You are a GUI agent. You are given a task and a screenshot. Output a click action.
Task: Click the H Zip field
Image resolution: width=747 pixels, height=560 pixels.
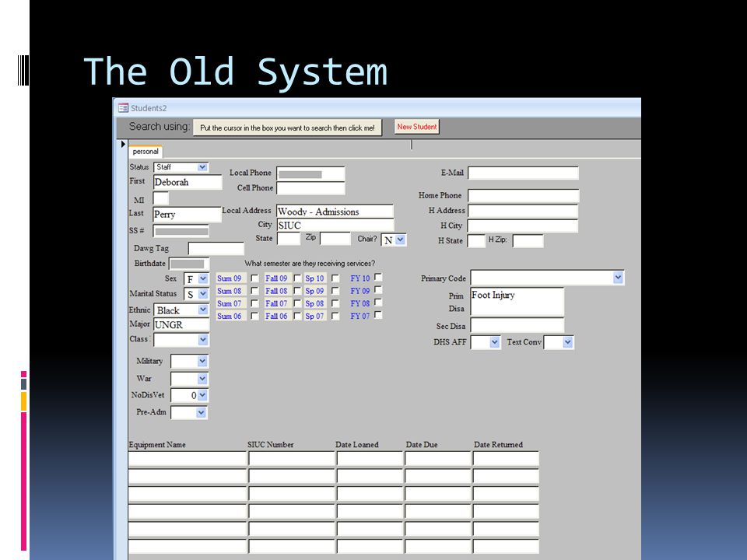528,240
